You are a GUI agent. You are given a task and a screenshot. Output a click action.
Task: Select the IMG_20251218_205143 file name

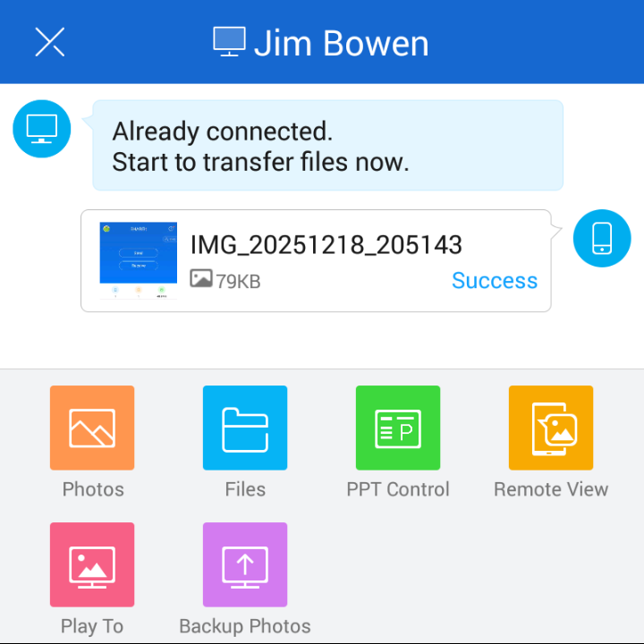pos(326,245)
